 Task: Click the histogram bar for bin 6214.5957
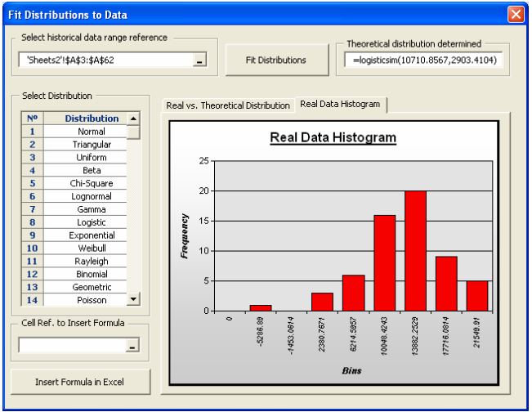coord(354,293)
